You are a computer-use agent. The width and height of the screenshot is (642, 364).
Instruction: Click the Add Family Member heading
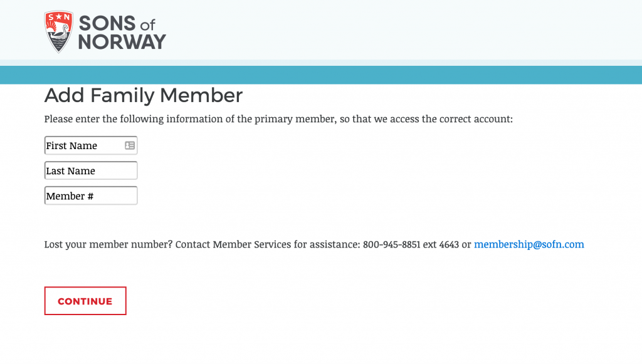pos(144,96)
